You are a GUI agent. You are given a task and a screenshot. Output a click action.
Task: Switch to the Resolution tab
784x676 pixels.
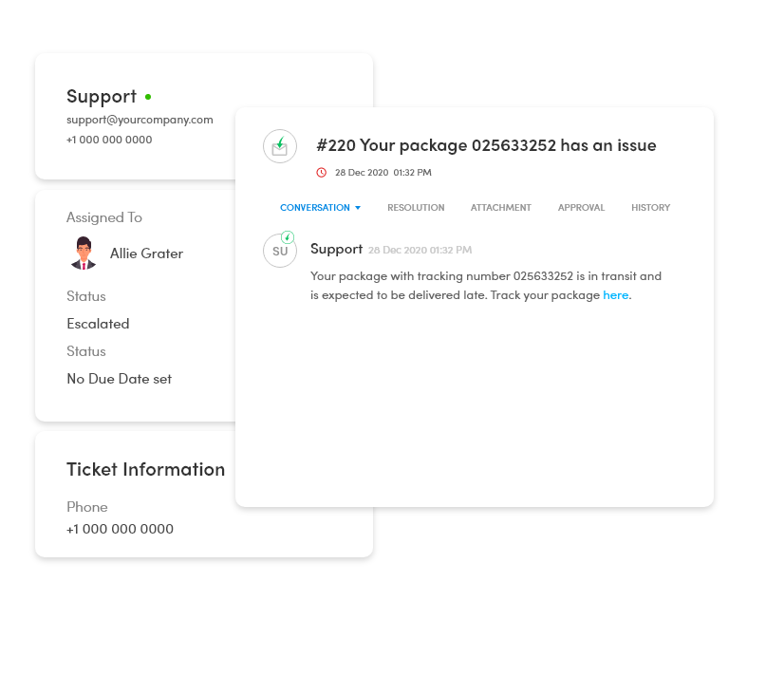pos(416,208)
